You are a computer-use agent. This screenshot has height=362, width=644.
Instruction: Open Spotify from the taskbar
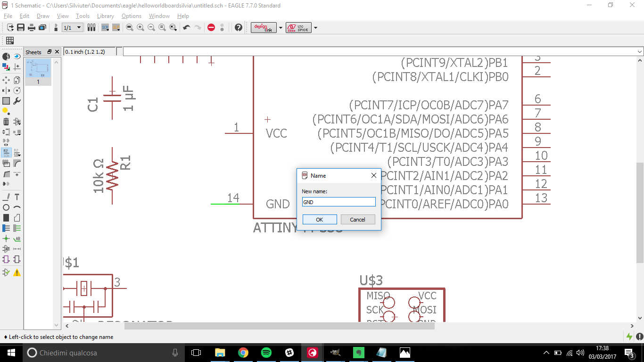click(266, 352)
